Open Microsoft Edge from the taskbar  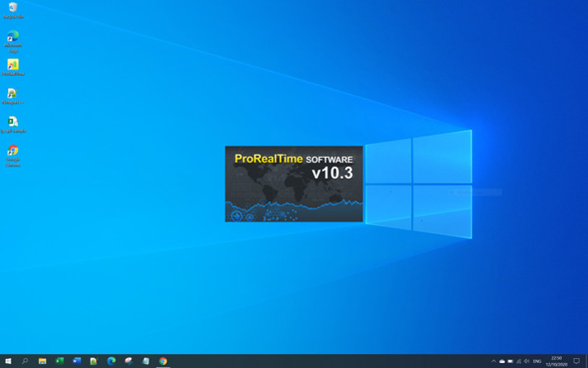(111, 361)
